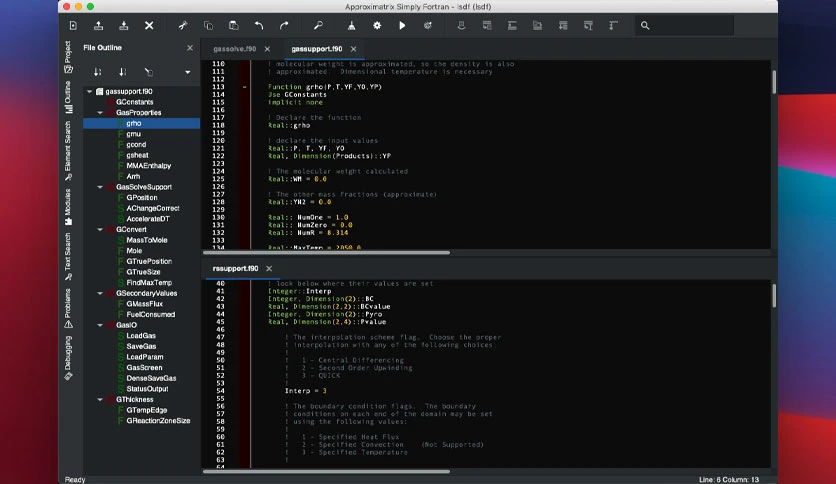
Task: Click the Line/Column status bar indicator
Action: point(729,480)
